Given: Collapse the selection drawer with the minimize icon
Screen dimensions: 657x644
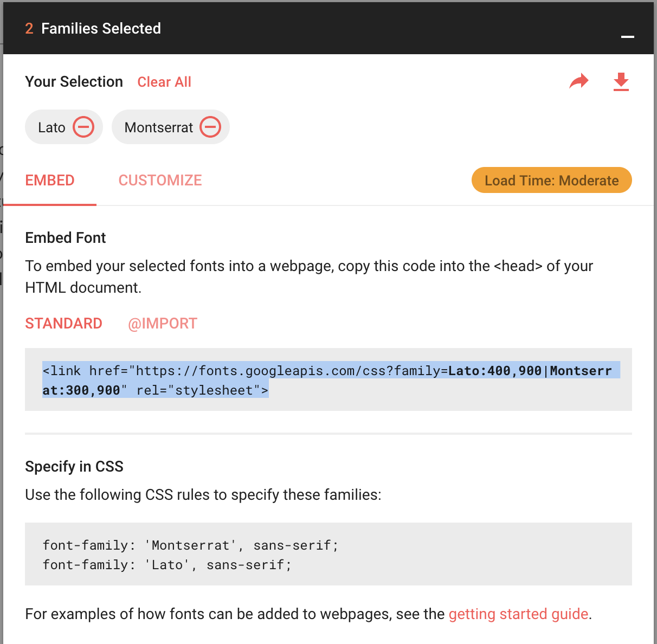Looking at the screenshot, I should (x=627, y=36).
